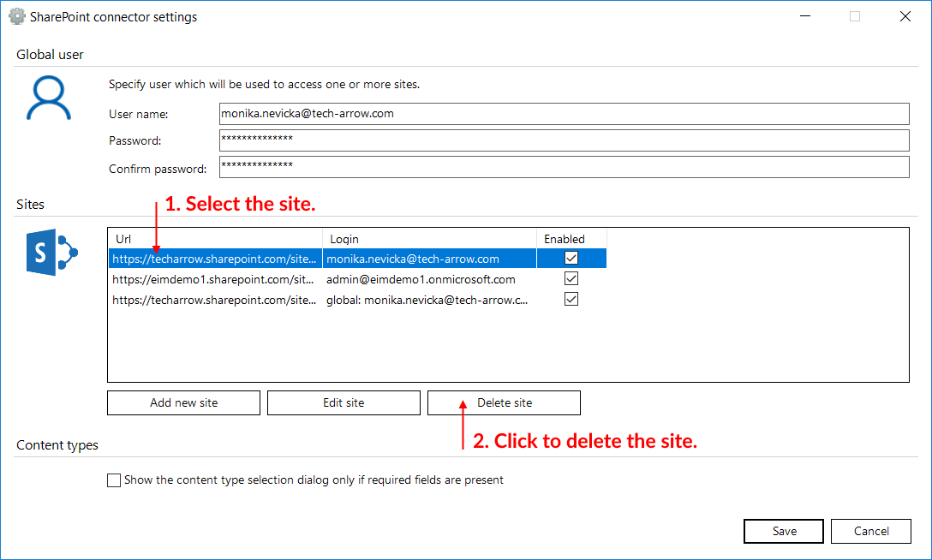
Task: Click the Add new site button
Action: 183,402
